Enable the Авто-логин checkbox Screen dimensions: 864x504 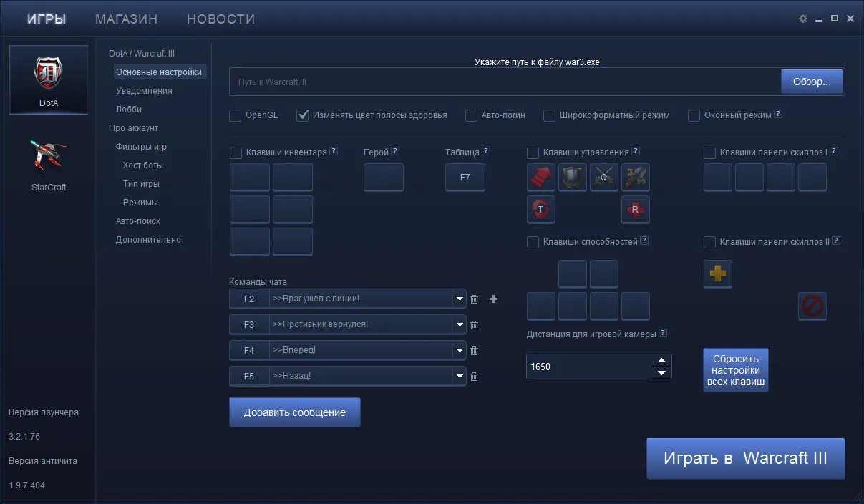[x=471, y=115]
